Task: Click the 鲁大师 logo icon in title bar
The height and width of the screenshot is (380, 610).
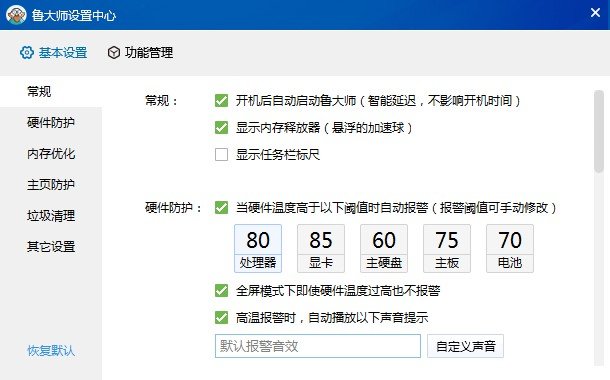Action: point(16,15)
